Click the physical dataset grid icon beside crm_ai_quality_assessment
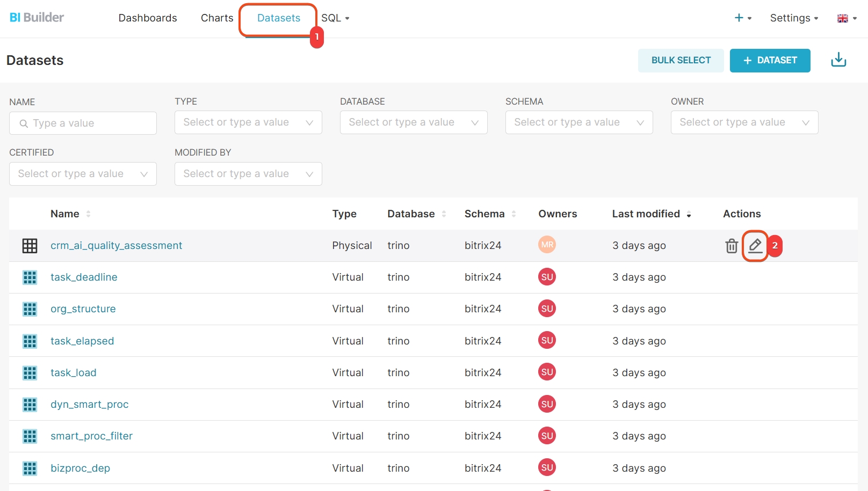The height and width of the screenshot is (491, 868). [x=30, y=246]
